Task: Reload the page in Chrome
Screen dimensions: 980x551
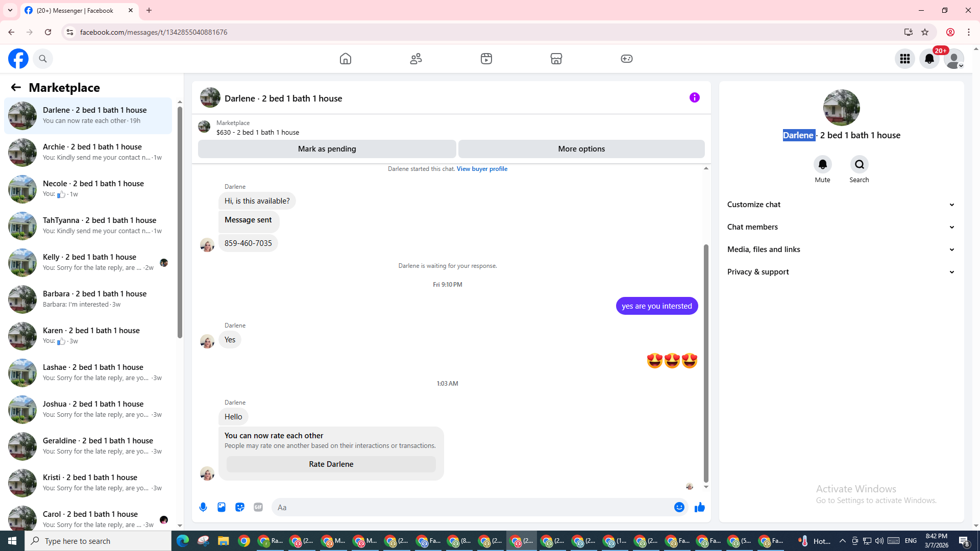Action: pyautogui.click(x=48, y=32)
